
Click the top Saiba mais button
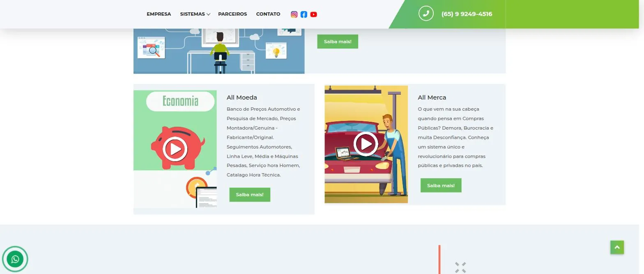pyautogui.click(x=338, y=42)
